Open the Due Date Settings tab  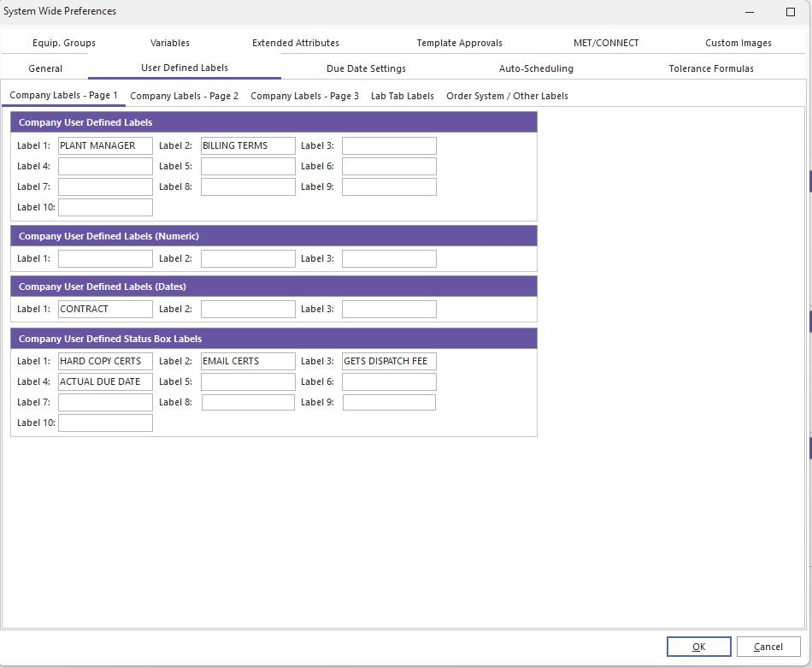click(x=366, y=68)
